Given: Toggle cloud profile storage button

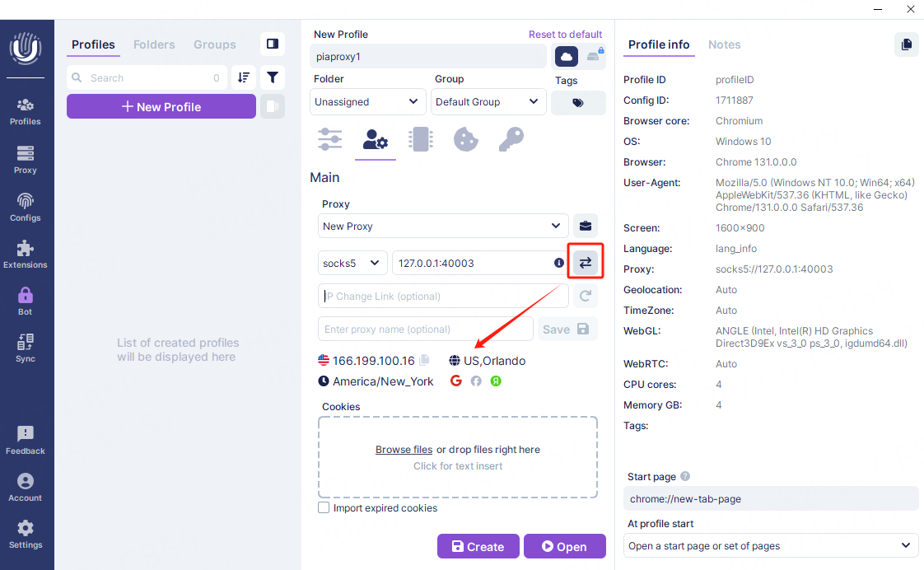Looking at the screenshot, I should 567,57.
